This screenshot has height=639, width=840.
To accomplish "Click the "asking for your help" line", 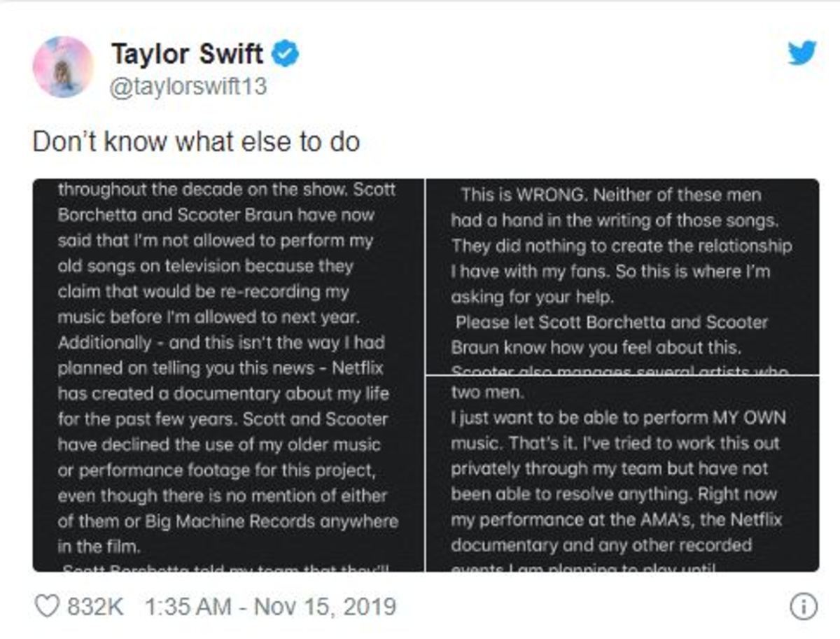I will [x=532, y=297].
